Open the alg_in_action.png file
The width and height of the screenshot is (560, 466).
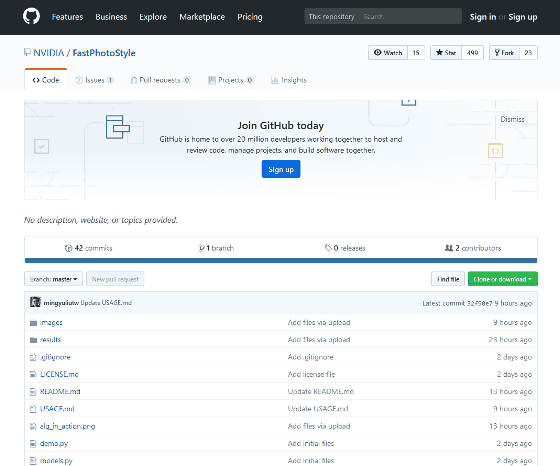68,426
